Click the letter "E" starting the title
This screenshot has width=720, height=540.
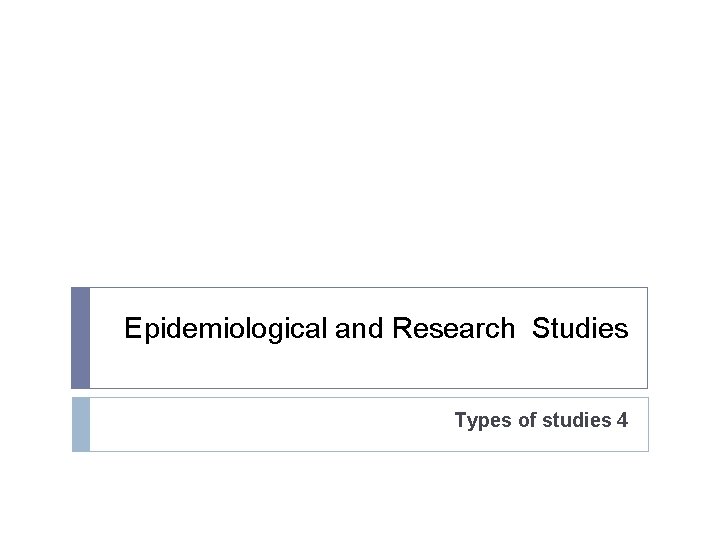(x=132, y=328)
